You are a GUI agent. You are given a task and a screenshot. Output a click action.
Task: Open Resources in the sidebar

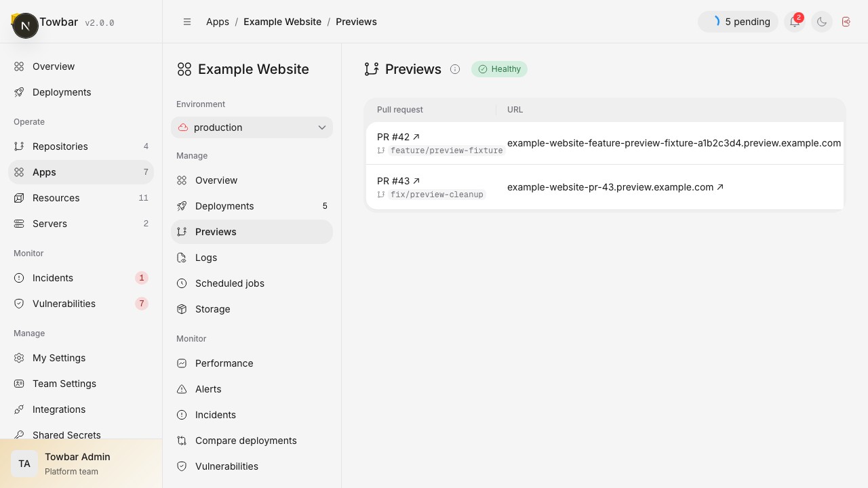(x=81, y=198)
